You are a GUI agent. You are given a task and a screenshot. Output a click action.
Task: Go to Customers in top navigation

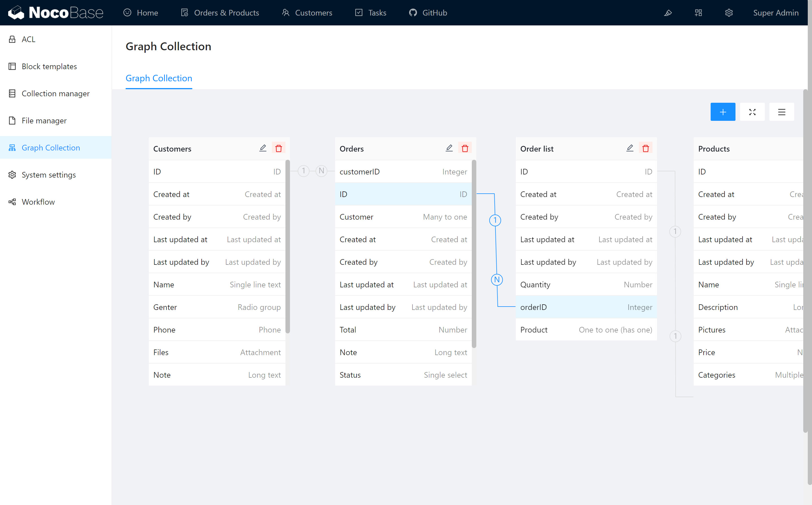(x=307, y=13)
